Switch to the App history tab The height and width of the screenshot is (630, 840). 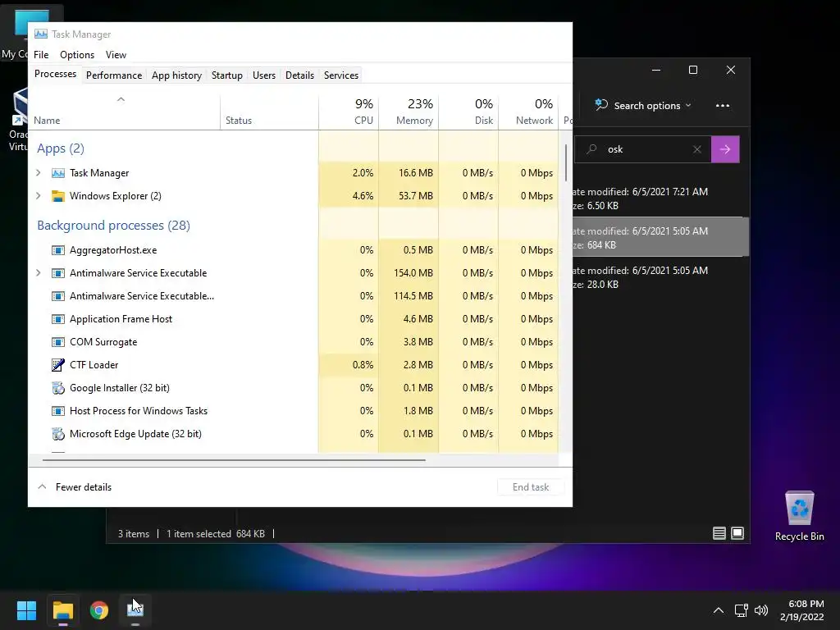(177, 75)
